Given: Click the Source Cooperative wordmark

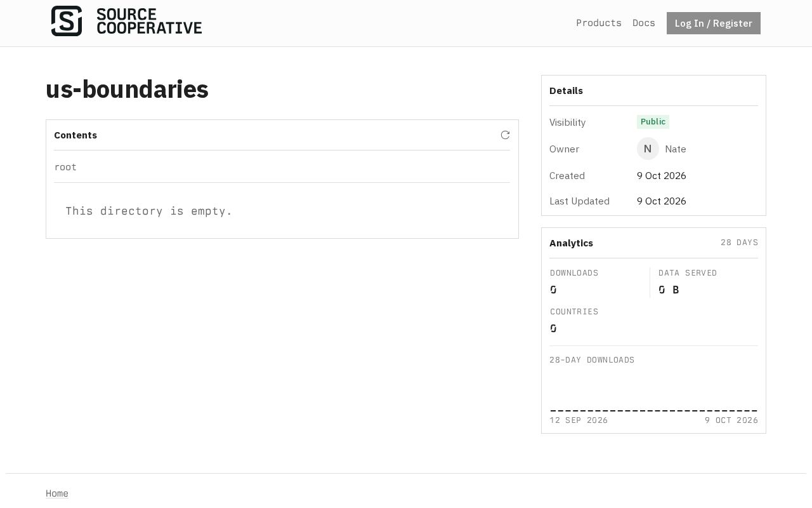Looking at the screenshot, I should tap(149, 21).
